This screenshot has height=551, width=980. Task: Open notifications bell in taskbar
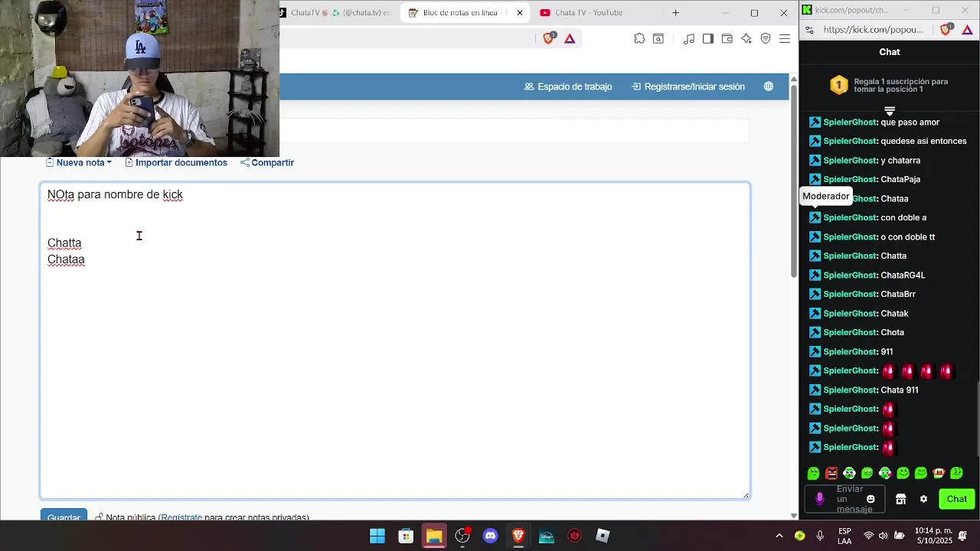pyautogui.click(x=963, y=536)
